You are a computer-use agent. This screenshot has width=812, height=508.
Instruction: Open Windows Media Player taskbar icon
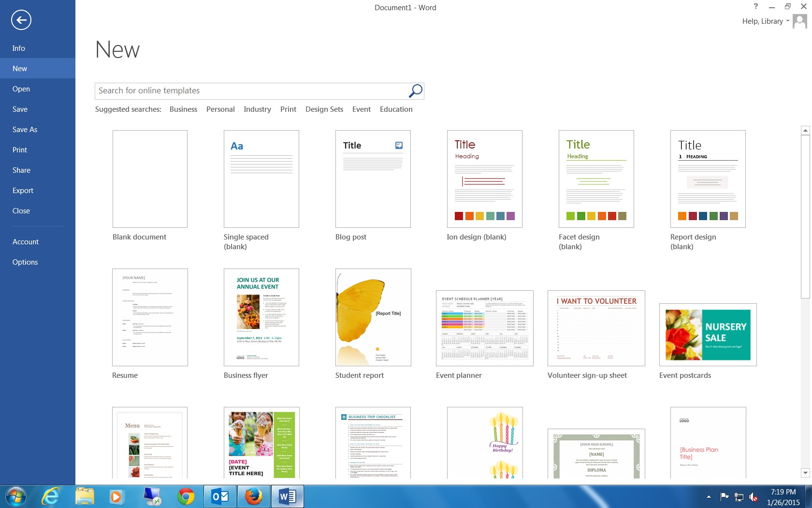[x=116, y=496]
